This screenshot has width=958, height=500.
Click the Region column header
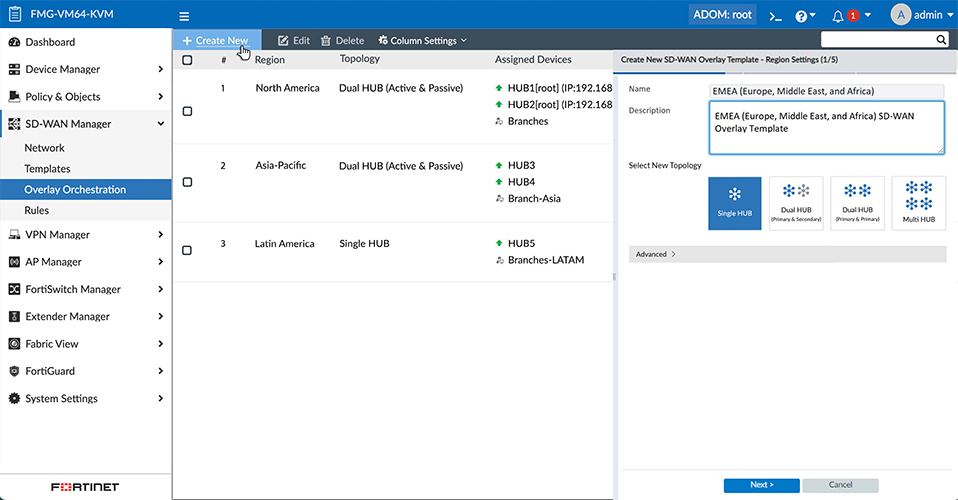(x=269, y=60)
